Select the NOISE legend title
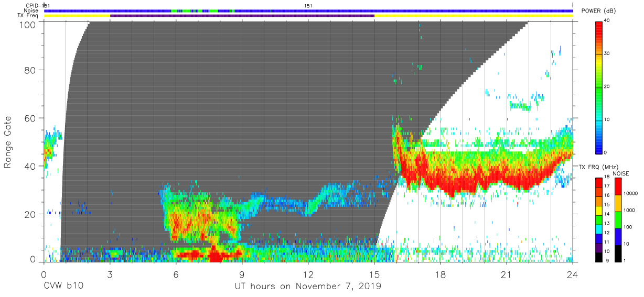 click(x=620, y=173)
